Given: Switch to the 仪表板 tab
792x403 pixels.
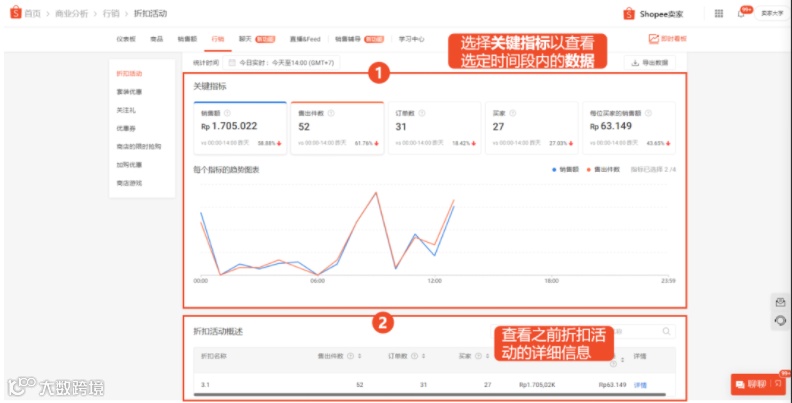Looking at the screenshot, I should (x=126, y=39).
